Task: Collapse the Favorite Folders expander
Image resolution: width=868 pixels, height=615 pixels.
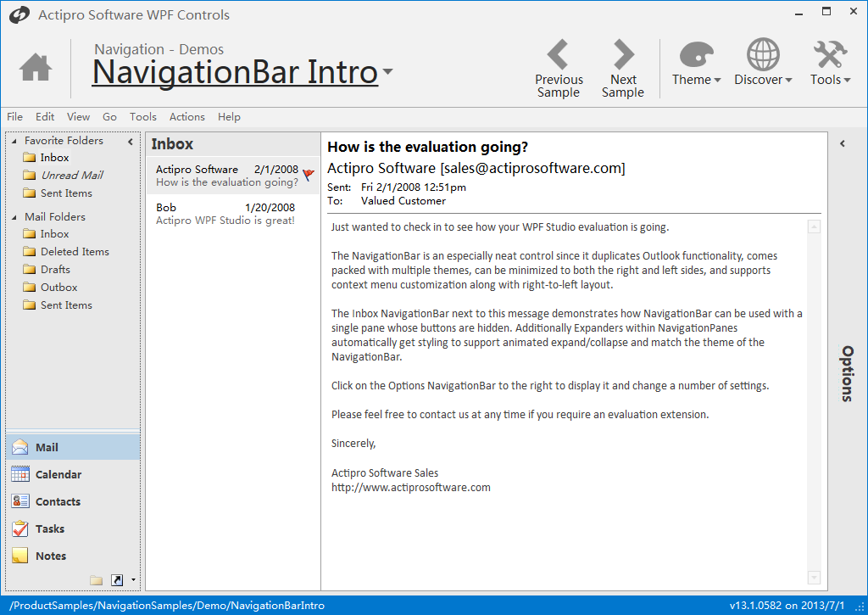Action: tap(15, 141)
